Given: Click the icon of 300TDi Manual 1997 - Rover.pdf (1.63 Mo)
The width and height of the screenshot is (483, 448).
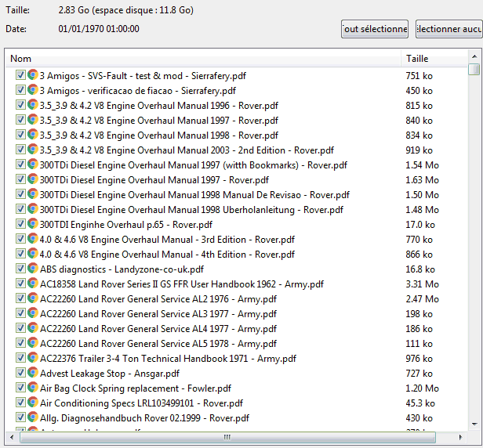Looking at the screenshot, I should [x=33, y=179].
